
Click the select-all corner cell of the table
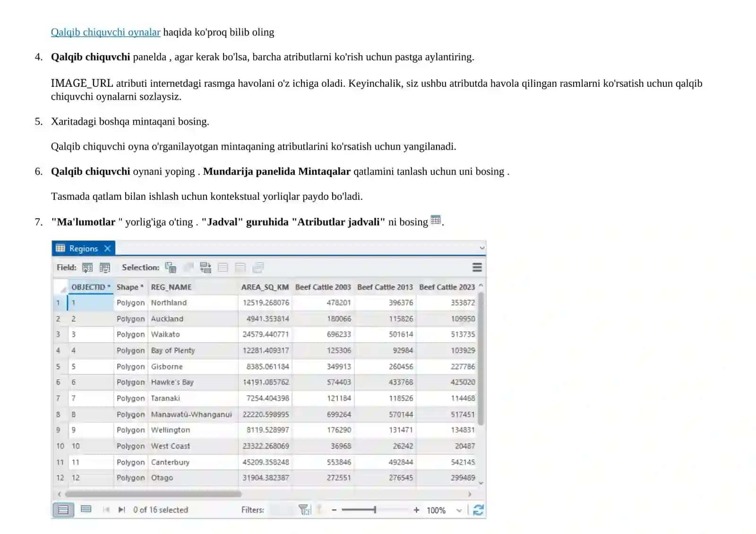(61, 287)
